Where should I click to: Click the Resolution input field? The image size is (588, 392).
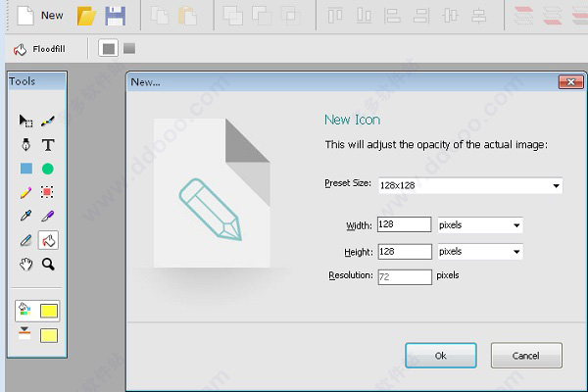pos(405,277)
